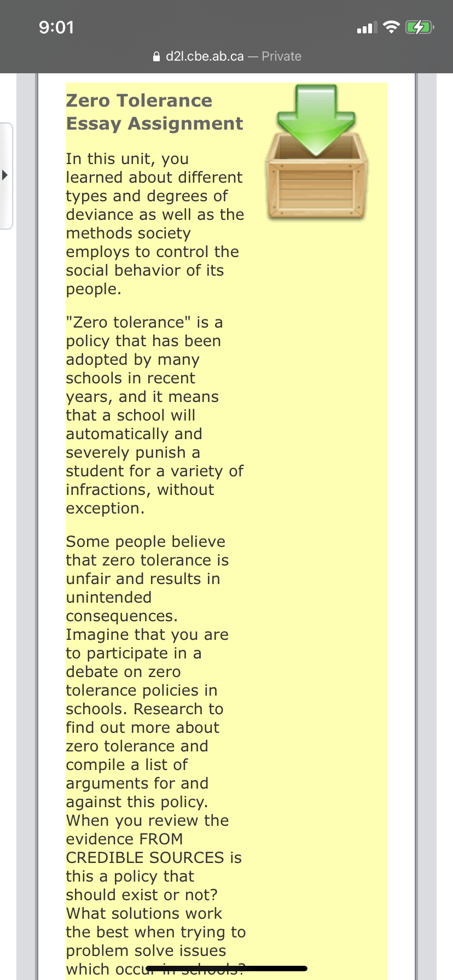Tap the padlock icon beside the URL
Screen dimensions: 453x980
click(x=156, y=56)
